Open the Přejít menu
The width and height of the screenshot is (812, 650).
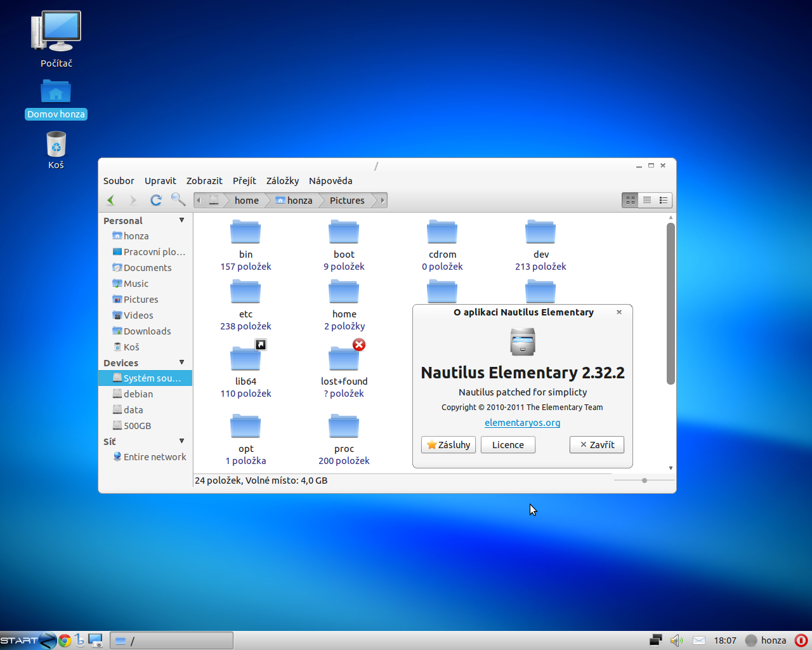[244, 181]
